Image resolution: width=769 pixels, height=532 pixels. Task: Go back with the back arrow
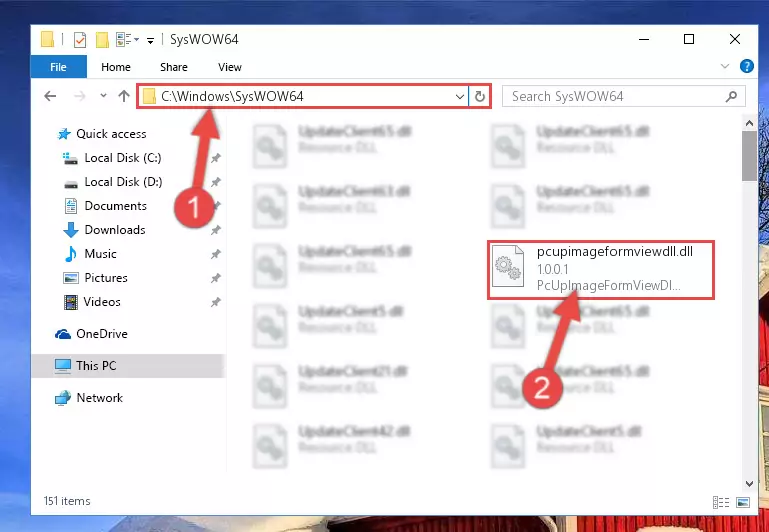coord(50,96)
